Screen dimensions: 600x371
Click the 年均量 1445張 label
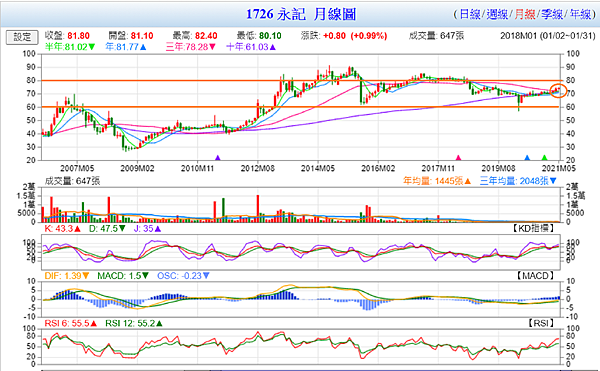point(437,181)
